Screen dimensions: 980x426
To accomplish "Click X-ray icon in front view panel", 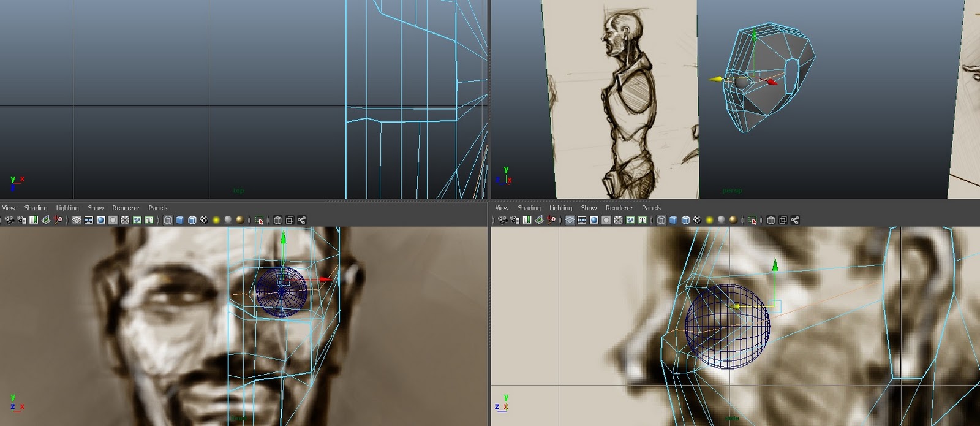I will [x=277, y=220].
